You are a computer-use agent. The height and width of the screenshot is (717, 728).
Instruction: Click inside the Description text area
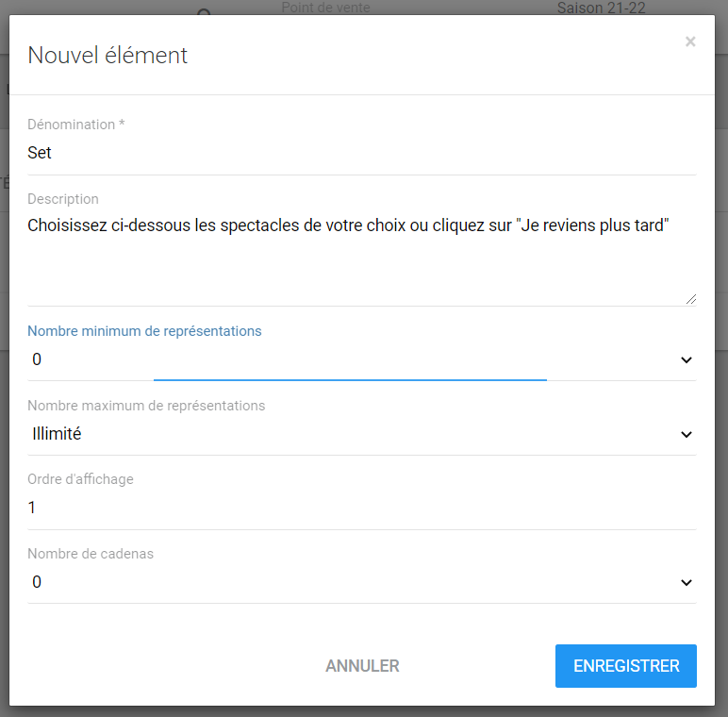pyautogui.click(x=362, y=255)
